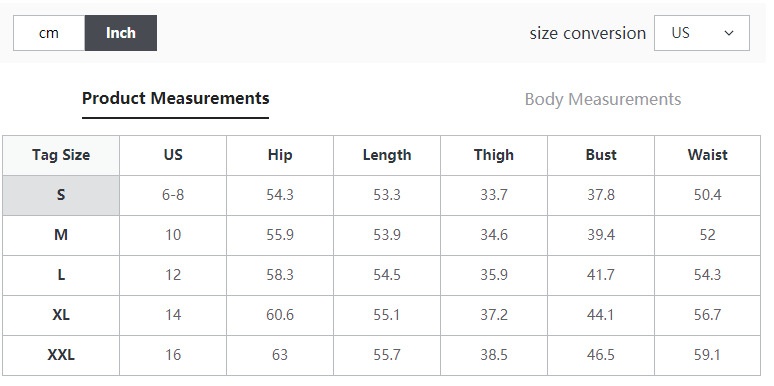Image resolution: width=774 pixels, height=386 pixels.
Task: Click the size conversion label
Action: tap(587, 33)
